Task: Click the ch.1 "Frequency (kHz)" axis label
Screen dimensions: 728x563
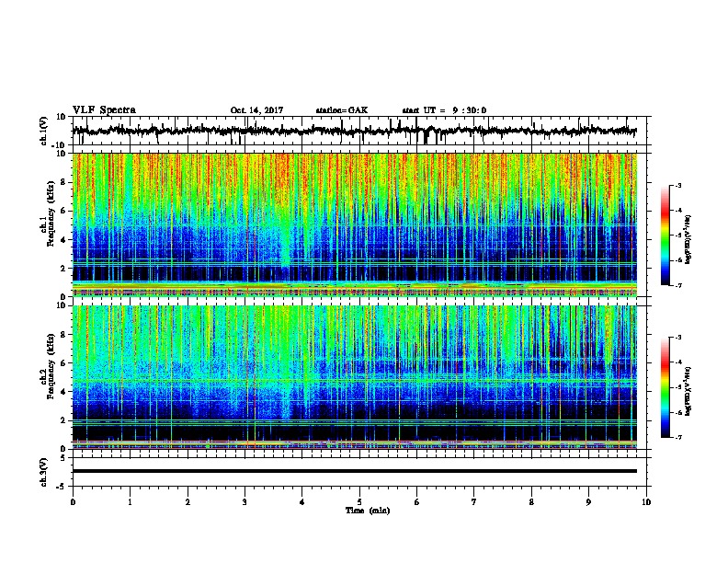Action: pyautogui.click(x=51, y=213)
